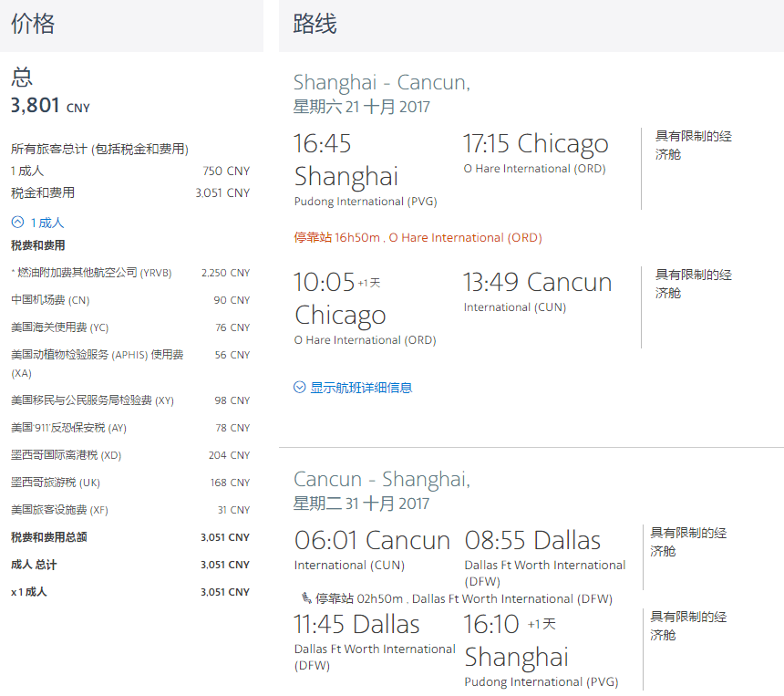
Task: Select the 16:10 +1天 Shanghai arrival time
Action: [491, 625]
